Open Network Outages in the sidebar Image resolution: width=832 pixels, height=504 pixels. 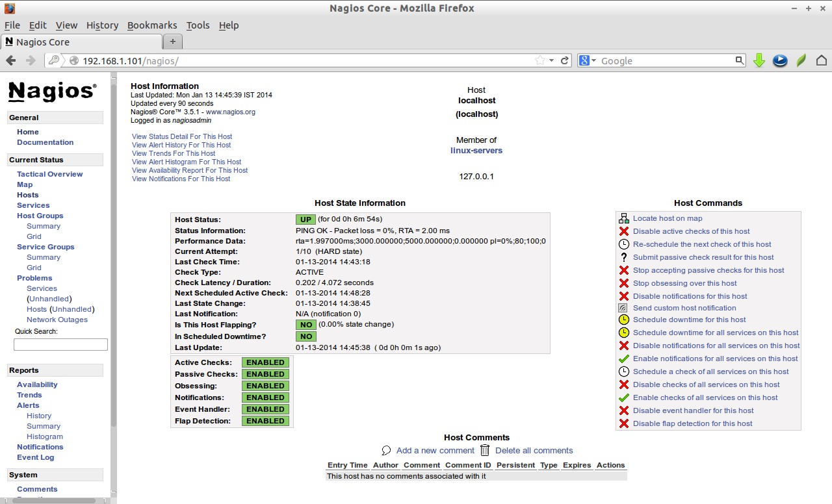[57, 320]
